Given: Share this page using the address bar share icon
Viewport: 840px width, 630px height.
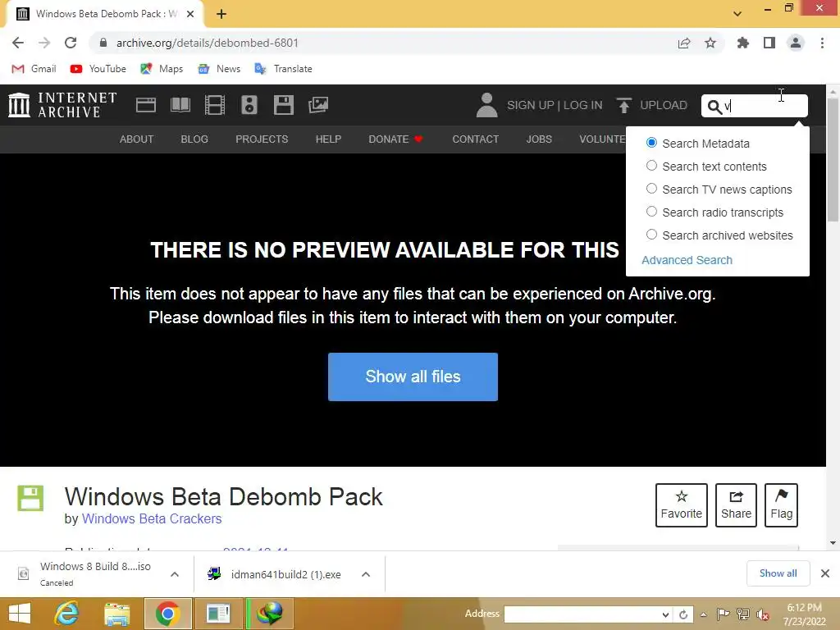Looking at the screenshot, I should pyautogui.click(x=684, y=43).
